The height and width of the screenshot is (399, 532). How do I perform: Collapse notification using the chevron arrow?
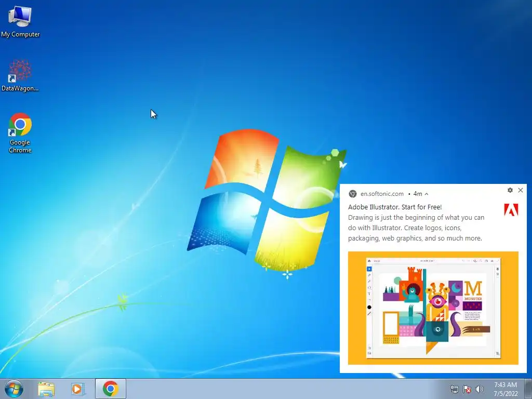click(427, 194)
